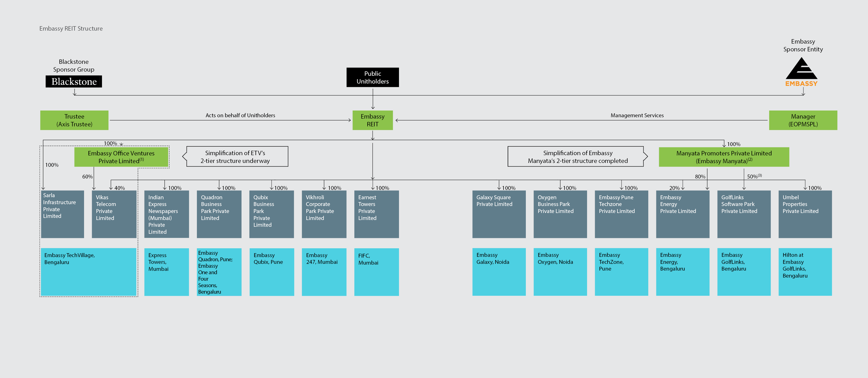Click 'Blackstone Sponsor Group' caption
Image resolution: width=868 pixels, height=378 pixels.
(74, 65)
